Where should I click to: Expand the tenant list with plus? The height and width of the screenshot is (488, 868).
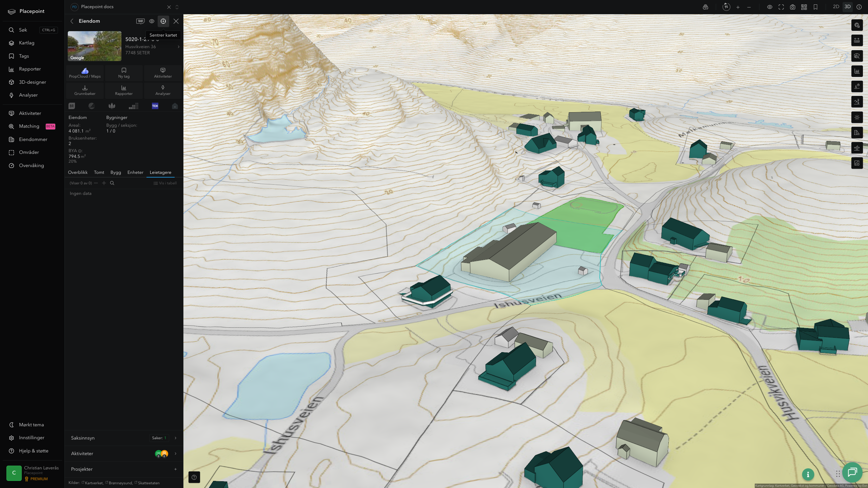(104, 183)
